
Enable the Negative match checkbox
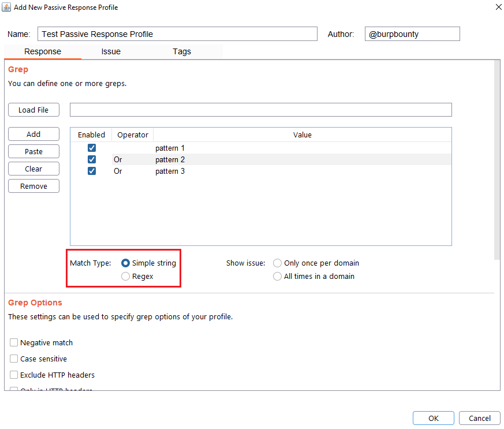point(14,342)
